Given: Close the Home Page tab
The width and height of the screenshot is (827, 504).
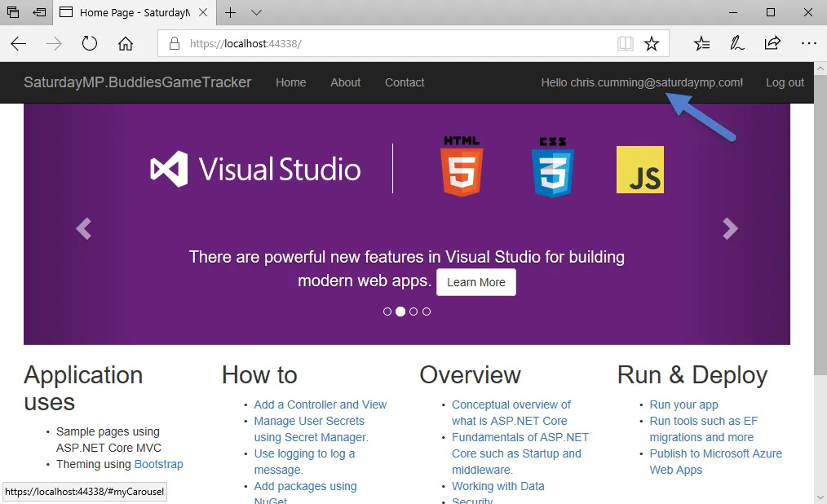Looking at the screenshot, I should pyautogui.click(x=203, y=13).
